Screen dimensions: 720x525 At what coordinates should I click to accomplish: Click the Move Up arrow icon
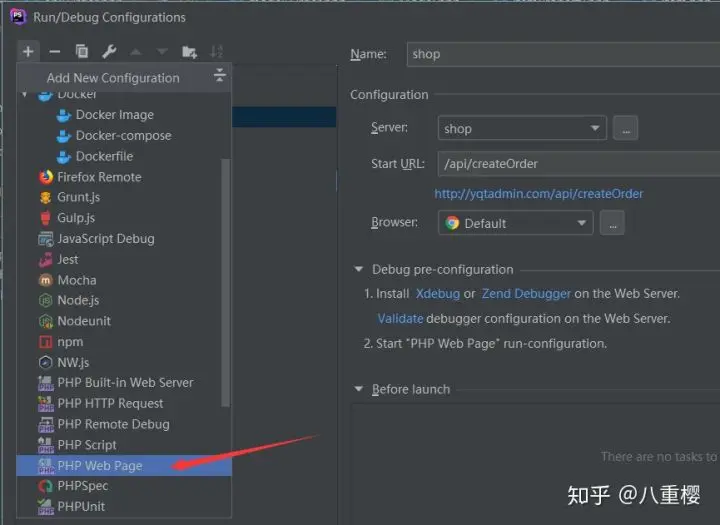coord(135,52)
